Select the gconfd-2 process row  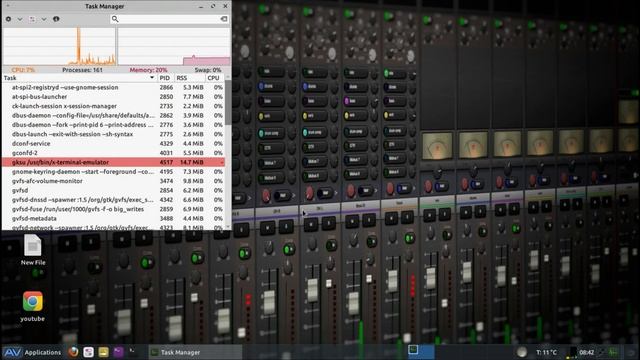coord(113,153)
